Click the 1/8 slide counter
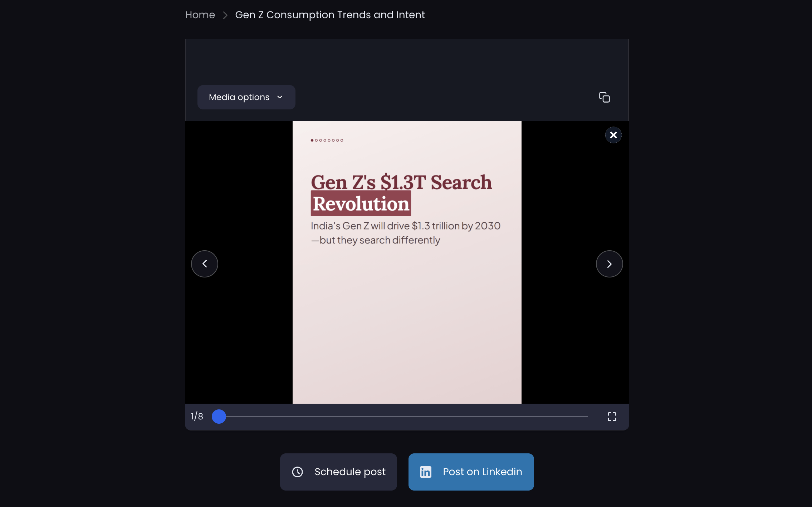The height and width of the screenshot is (507, 812). click(x=197, y=417)
